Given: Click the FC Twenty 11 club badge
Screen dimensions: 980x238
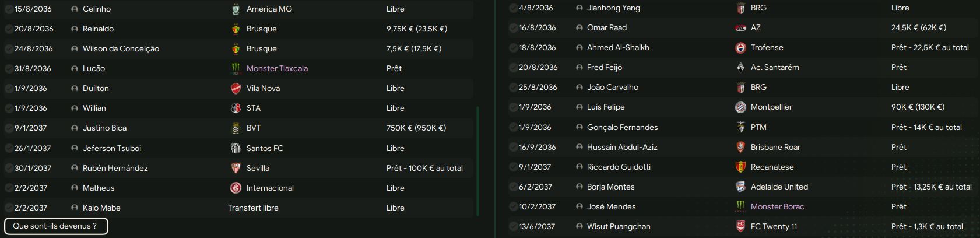Looking at the screenshot, I should point(740,226).
